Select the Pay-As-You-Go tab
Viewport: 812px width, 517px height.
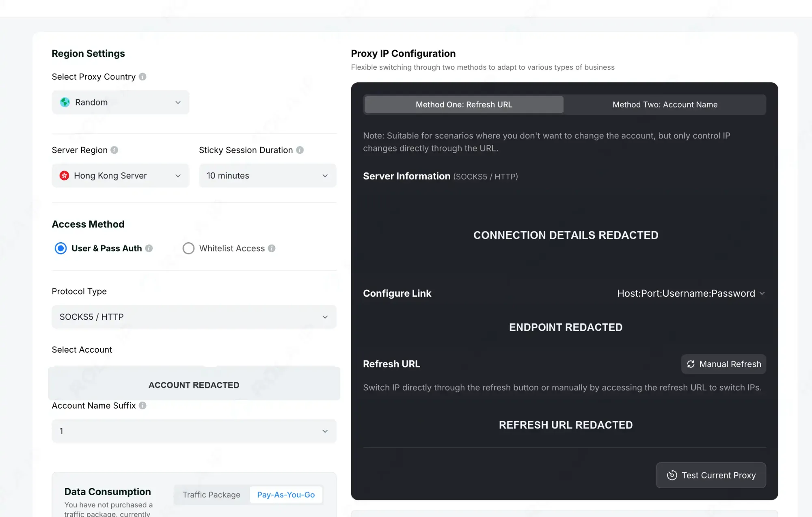[286, 495]
